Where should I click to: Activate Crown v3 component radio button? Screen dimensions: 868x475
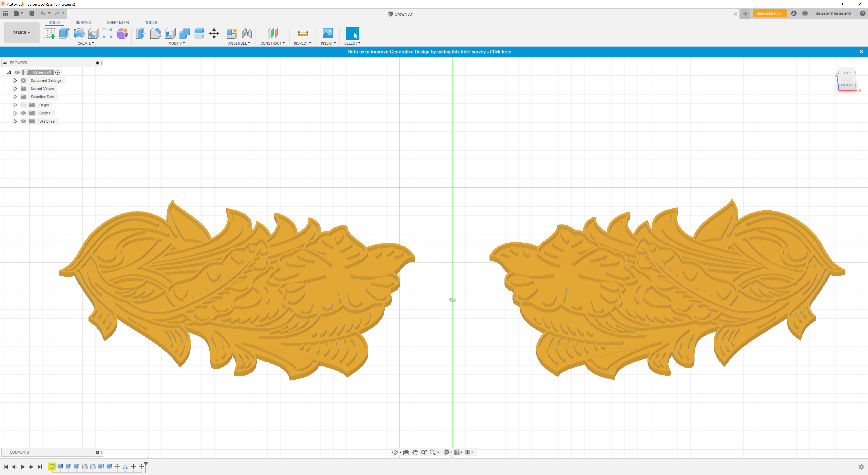[58, 72]
